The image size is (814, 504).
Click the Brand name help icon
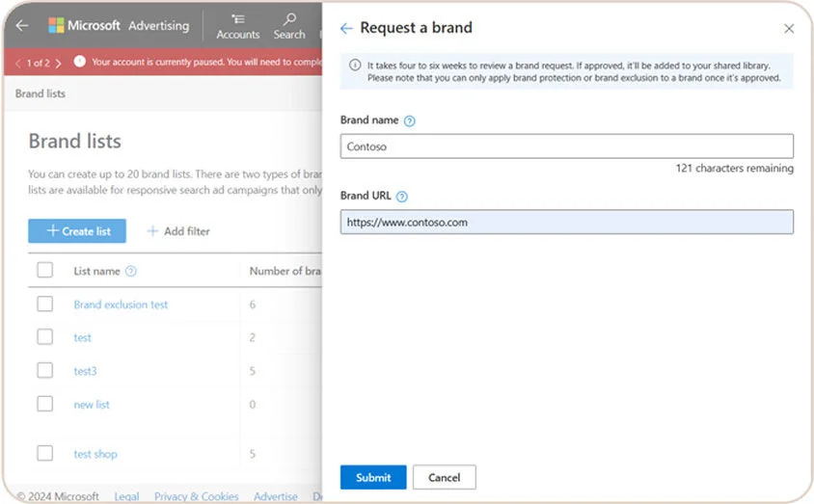pos(409,121)
